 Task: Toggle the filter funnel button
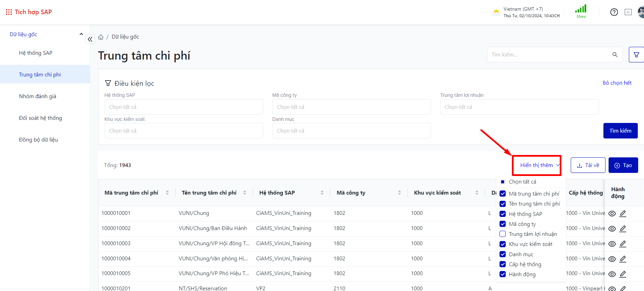point(636,55)
